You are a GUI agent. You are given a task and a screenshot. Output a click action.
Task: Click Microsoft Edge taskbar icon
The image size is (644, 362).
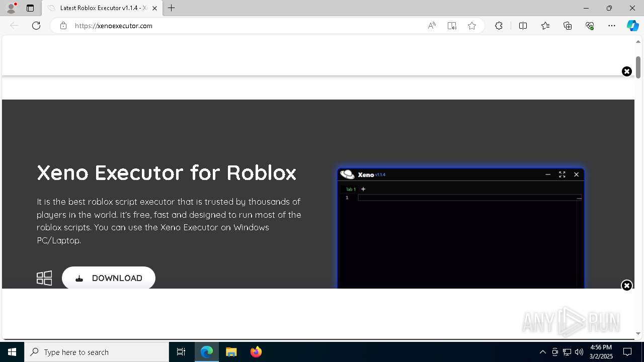coord(207,352)
